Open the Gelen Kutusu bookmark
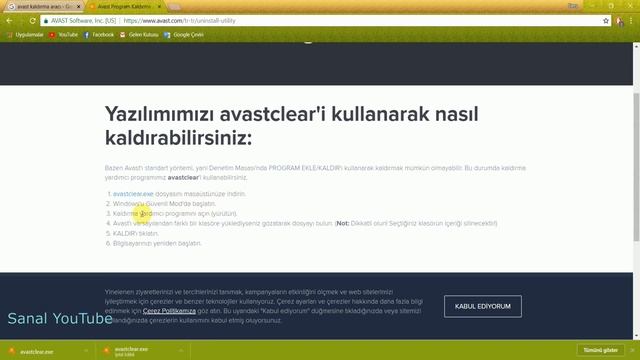Screen dimensions: 640x360 [139, 35]
